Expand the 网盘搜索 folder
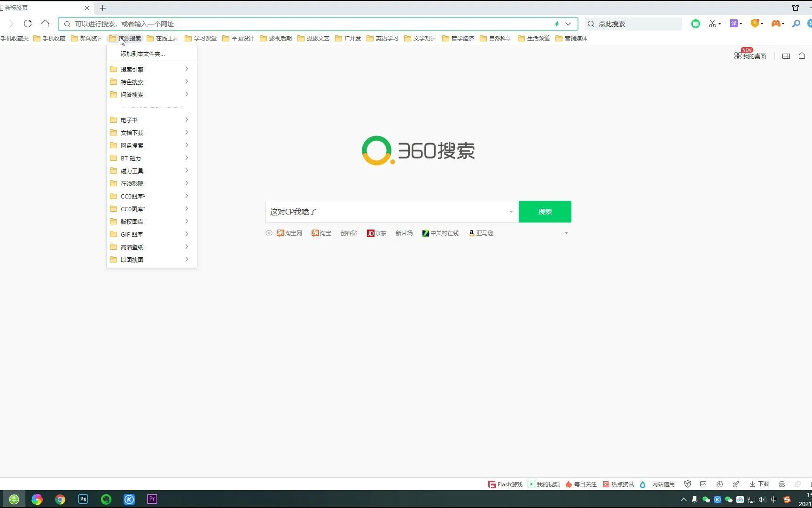This screenshot has width=812, height=508. [132, 145]
